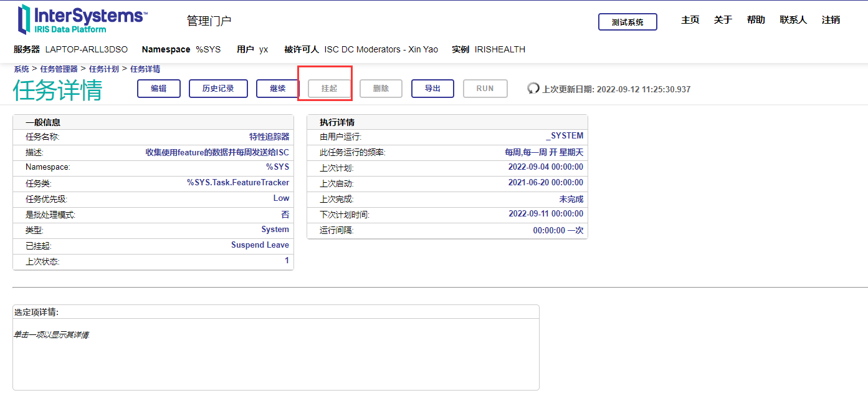Screen dimensions: 868x408
Task: Click the frequency 每周,每一周 开 星期天
Action: 544,152
